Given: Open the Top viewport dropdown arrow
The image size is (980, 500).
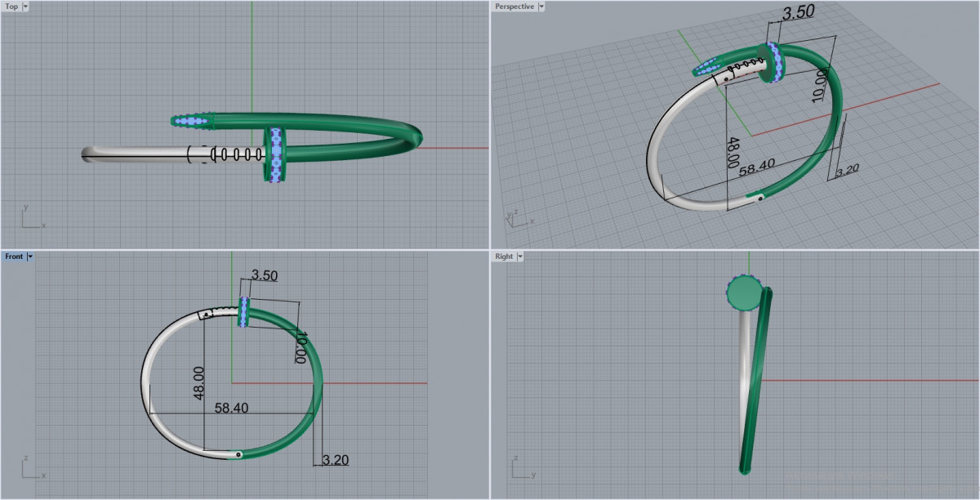Looking at the screenshot, I should point(25,7).
